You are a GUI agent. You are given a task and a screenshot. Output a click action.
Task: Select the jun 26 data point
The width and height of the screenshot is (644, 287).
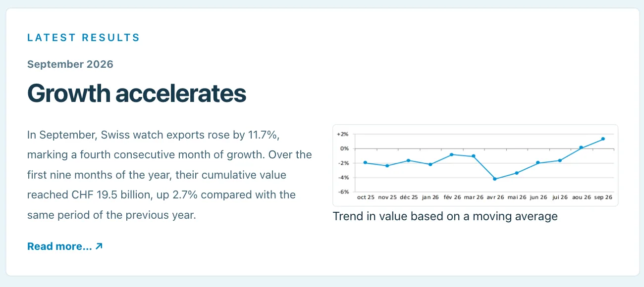[538, 163]
